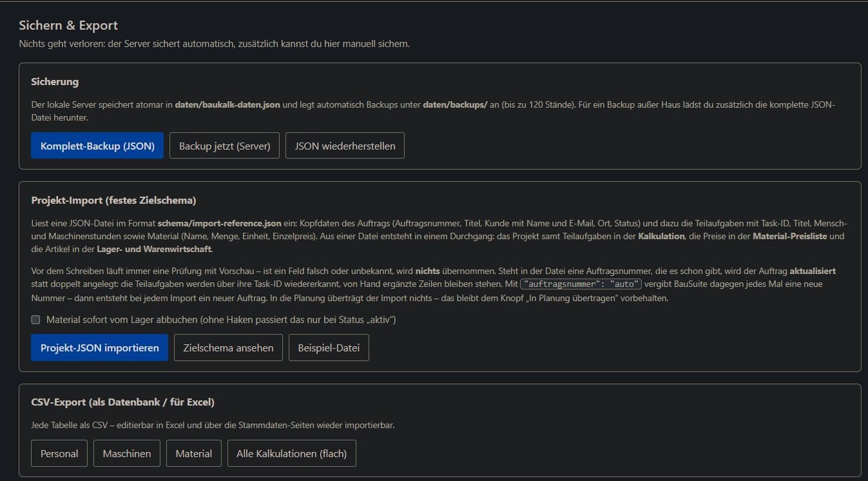The width and height of the screenshot is (868, 481).
Task: Open Zielschema ansehen
Action: click(228, 348)
